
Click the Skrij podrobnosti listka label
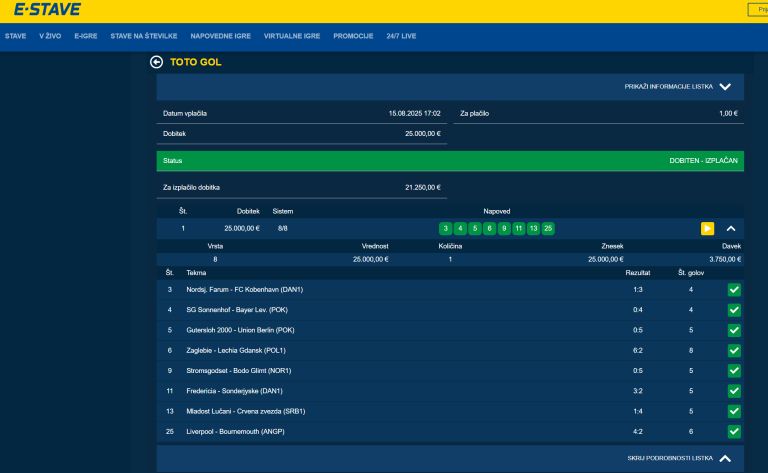pyautogui.click(x=670, y=458)
